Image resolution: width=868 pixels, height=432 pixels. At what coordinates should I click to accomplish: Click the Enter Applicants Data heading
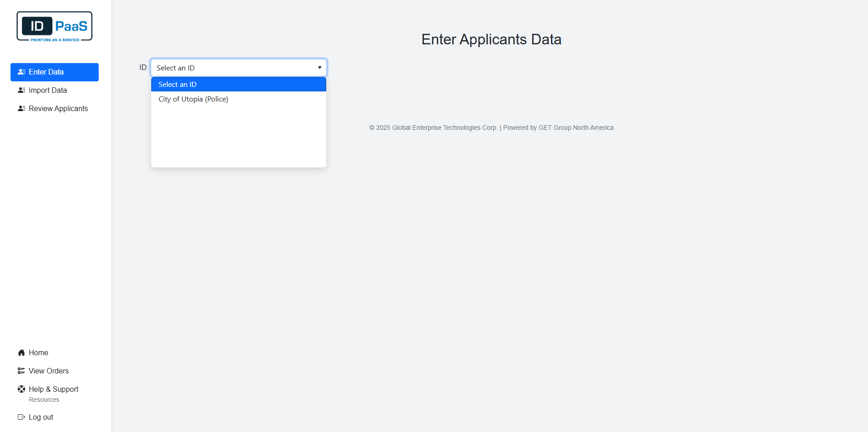pyautogui.click(x=492, y=39)
